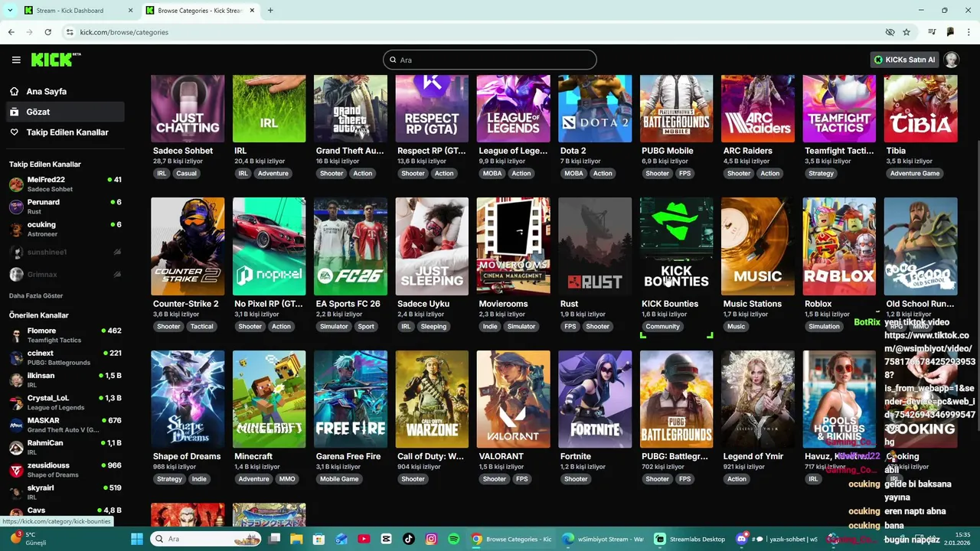Screen dimensions: 980x551
Task: Open KICK Bounties category thumbnail
Action: point(676,246)
